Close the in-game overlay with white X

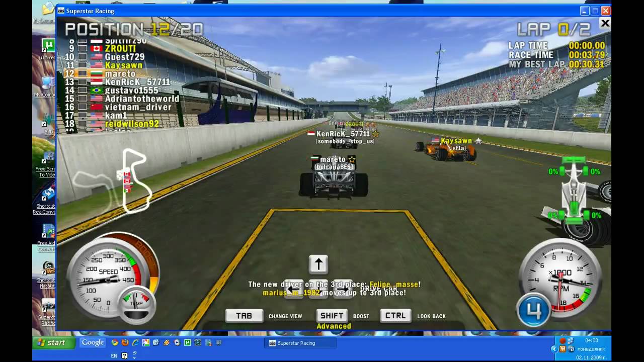coord(605,23)
